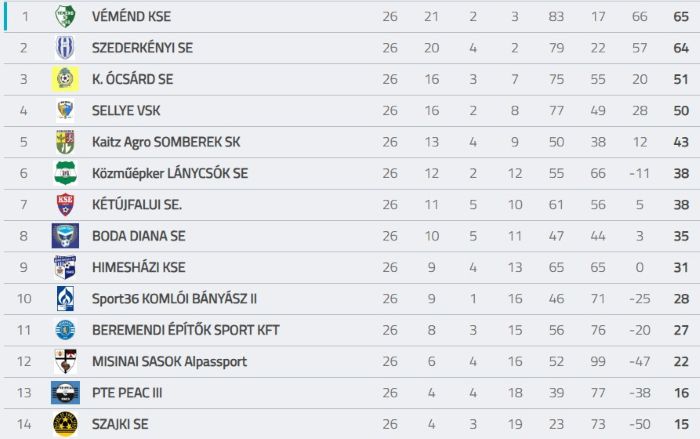Click the HIMESHÁZI KSE team crest
Image resolution: width=700 pixels, height=439 pixels.
pos(65,267)
